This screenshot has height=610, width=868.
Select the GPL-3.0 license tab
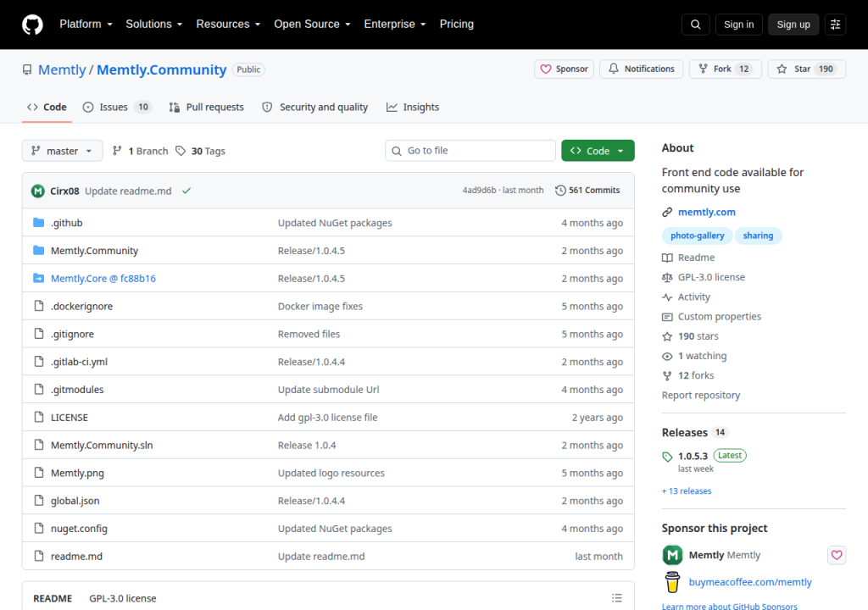(123, 598)
